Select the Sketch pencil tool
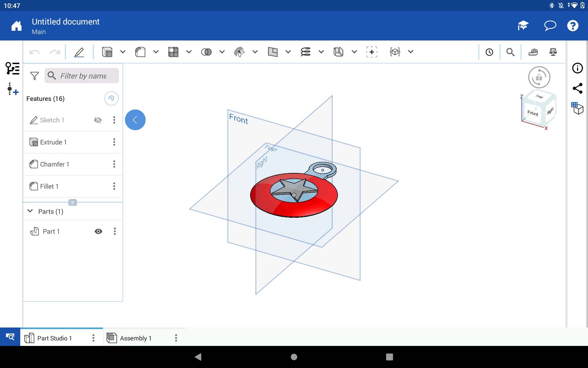 click(x=79, y=52)
